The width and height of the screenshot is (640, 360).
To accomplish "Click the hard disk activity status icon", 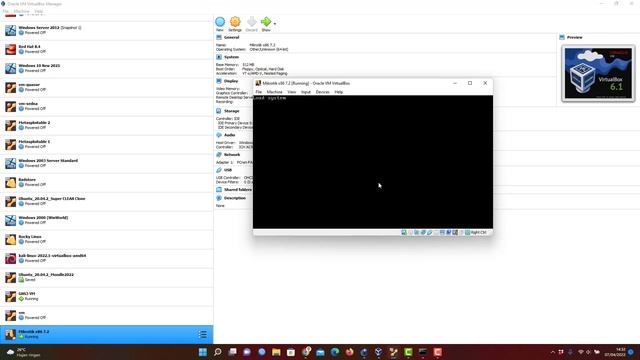I will point(404,233).
